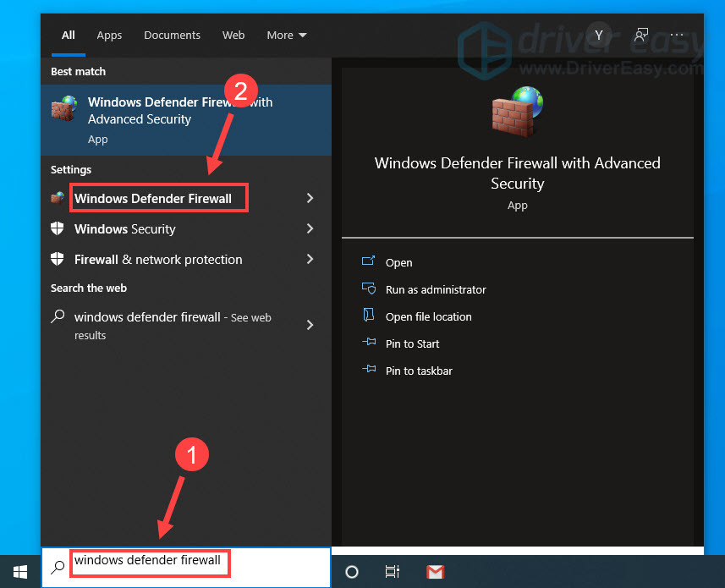Expand the See web results chevron
725x588 pixels.
click(x=310, y=325)
